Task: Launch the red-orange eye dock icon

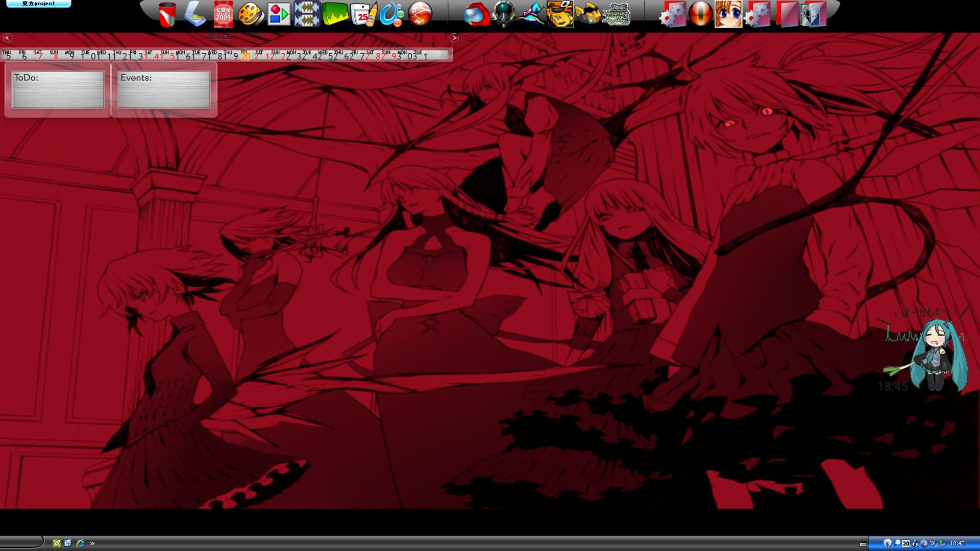Action: (700, 14)
